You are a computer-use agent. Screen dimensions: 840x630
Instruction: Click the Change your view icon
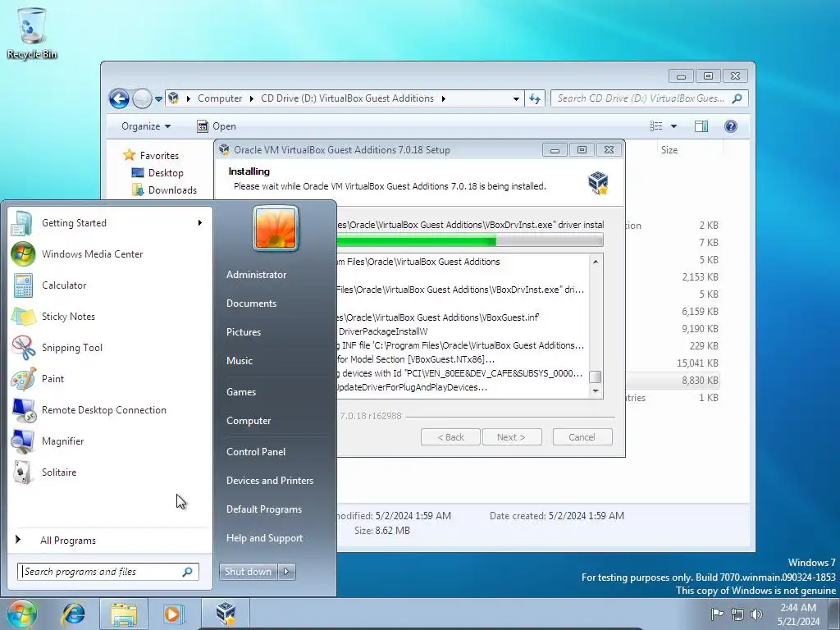point(655,126)
